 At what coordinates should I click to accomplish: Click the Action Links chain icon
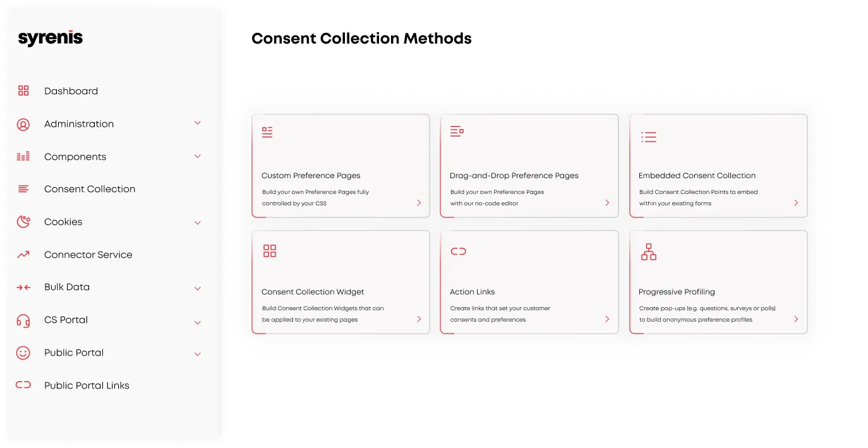click(x=458, y=251)
